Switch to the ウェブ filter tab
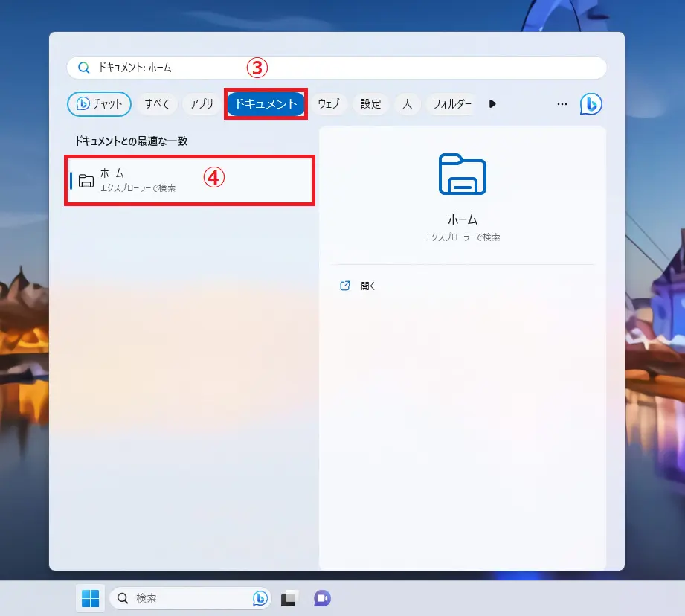Viewport: 685px width, 616px height. tap(329, 104)
